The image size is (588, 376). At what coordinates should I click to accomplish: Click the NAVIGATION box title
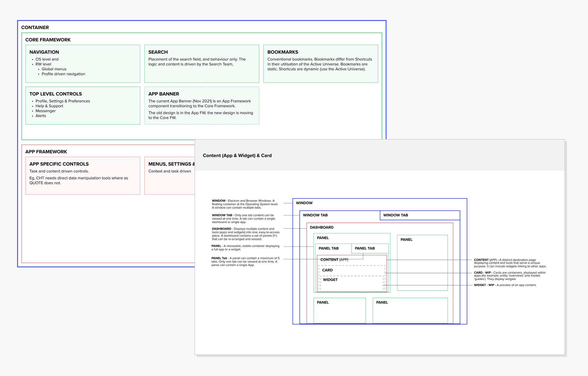click(44, 52)
